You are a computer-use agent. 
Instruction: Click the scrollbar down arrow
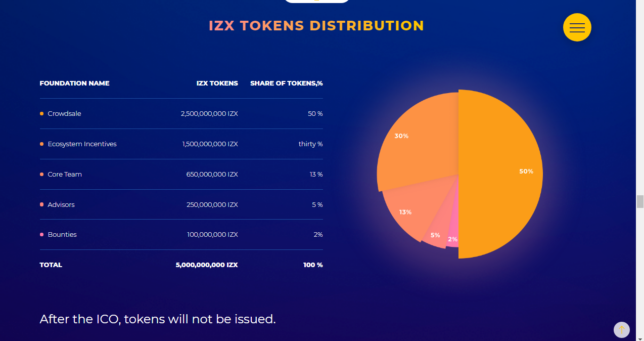[x=640, y=337]
